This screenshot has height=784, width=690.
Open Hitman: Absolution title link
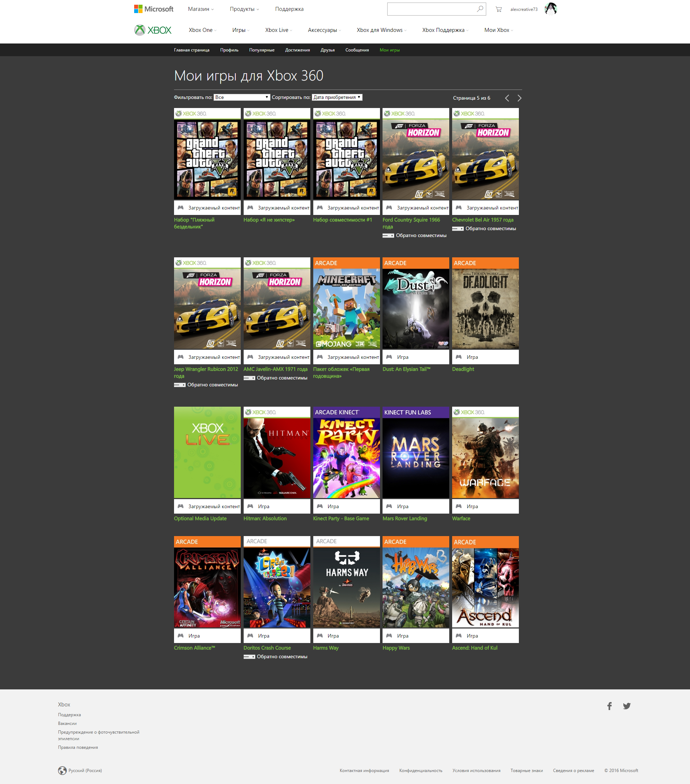265,518
